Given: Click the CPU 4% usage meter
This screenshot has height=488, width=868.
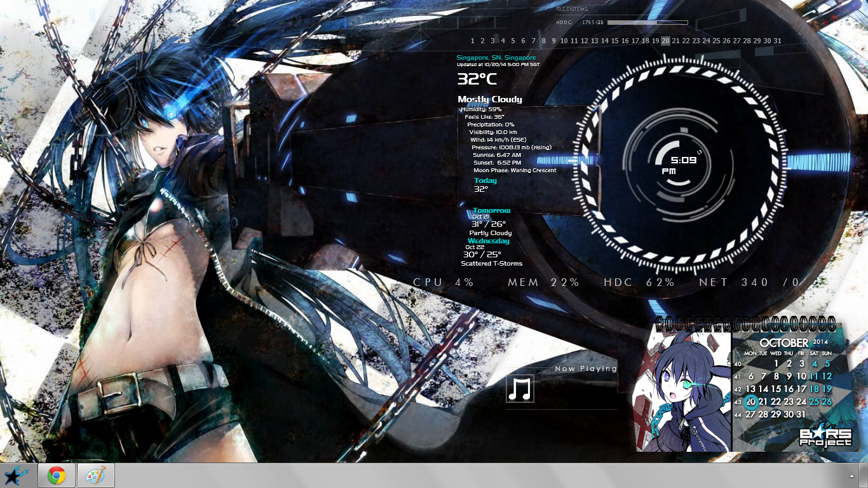Looking at the screenshot, I should tap(444, 282).
